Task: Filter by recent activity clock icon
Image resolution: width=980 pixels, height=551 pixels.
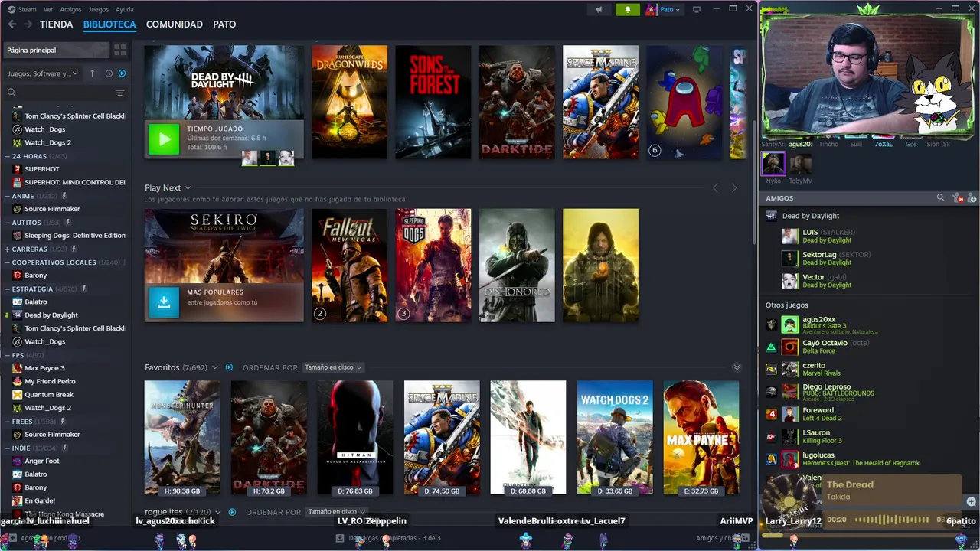Action: point(109,73)
